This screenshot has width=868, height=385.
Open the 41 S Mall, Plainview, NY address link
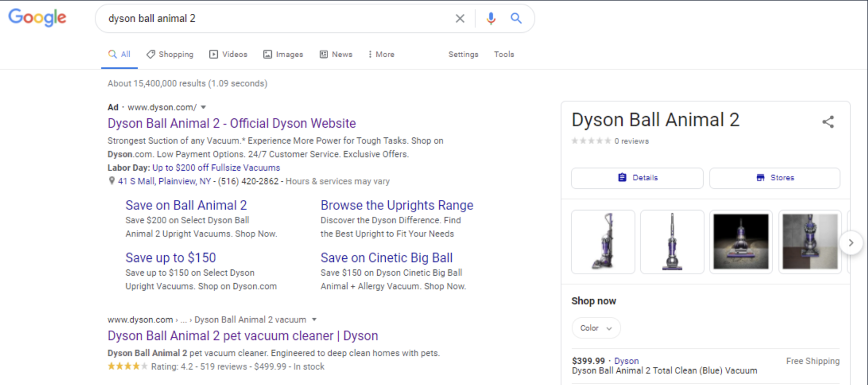[164, 181]
